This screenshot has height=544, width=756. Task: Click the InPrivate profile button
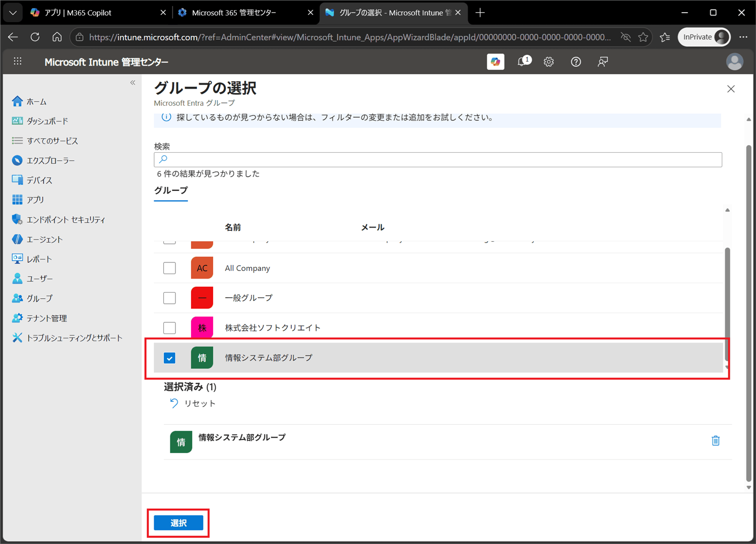pos(704,37)
